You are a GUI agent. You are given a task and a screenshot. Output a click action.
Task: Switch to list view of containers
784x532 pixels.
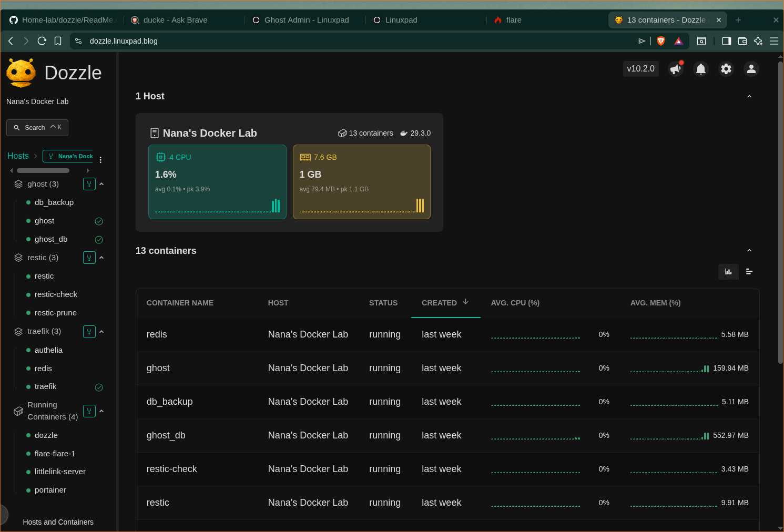pos(749,272)
